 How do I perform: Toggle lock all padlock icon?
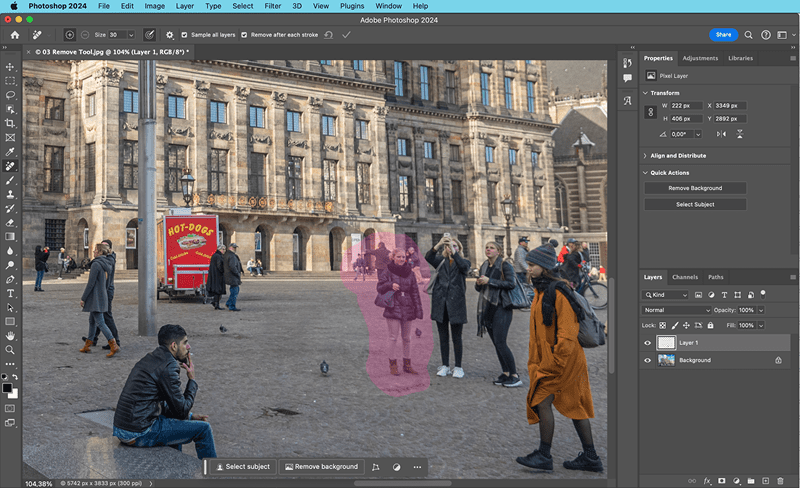point(710,325)
